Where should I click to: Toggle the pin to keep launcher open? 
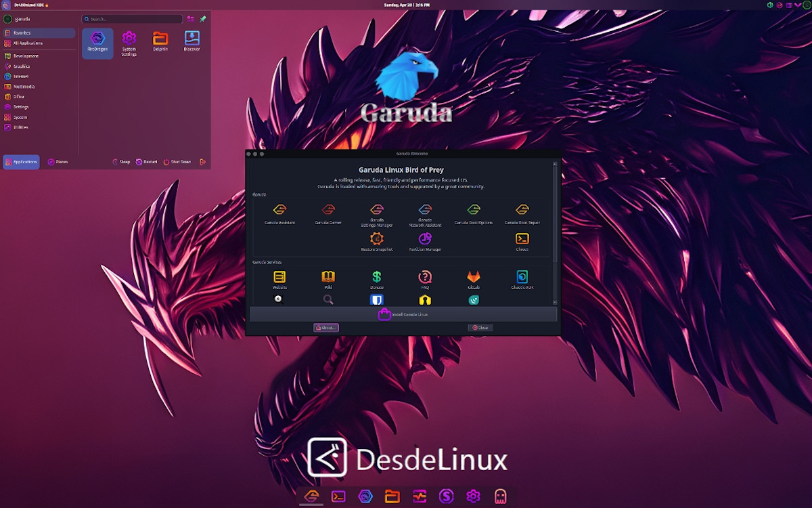pos(203,19)
